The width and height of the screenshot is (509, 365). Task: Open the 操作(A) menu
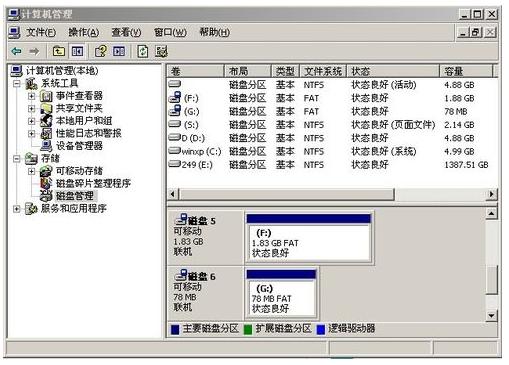pyautogui.click(x=84, y=32)
